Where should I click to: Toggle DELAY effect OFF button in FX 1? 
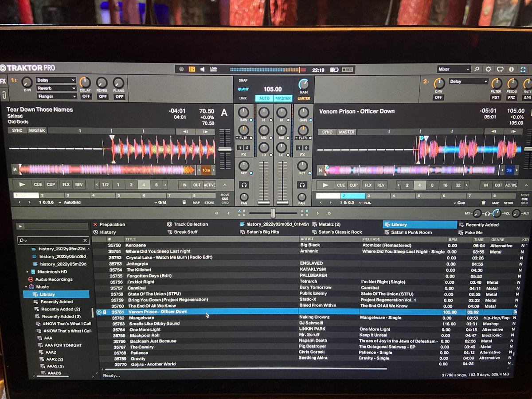(x=86, y=96)
